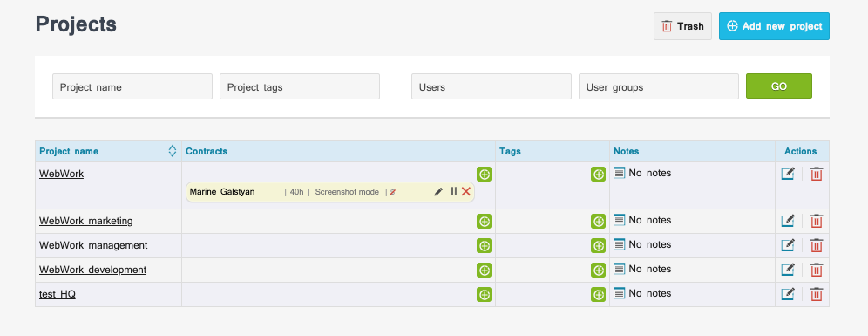Open notes icon for test_HQ

pos(620,293)
